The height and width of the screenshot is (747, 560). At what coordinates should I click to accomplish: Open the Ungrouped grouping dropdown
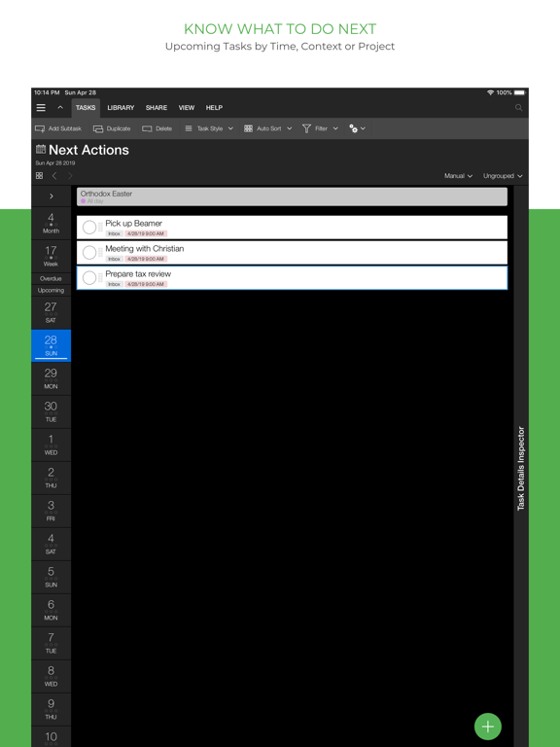pos(503,176)
